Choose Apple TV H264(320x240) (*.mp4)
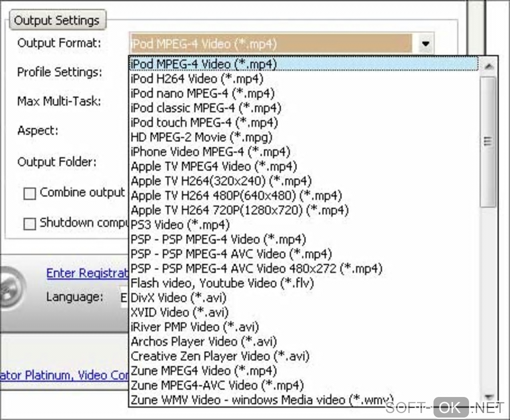This screenshot has width=510, height=420. [304, 180]
